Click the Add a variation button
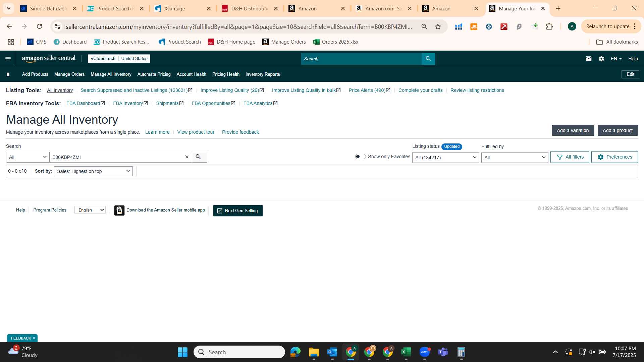Image resolution: width=644 pixels, height=362 pixels. (x=573, y=130)
